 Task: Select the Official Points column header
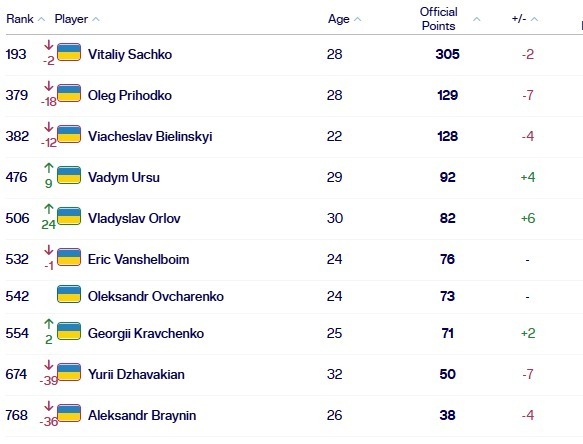click(438, 19)
